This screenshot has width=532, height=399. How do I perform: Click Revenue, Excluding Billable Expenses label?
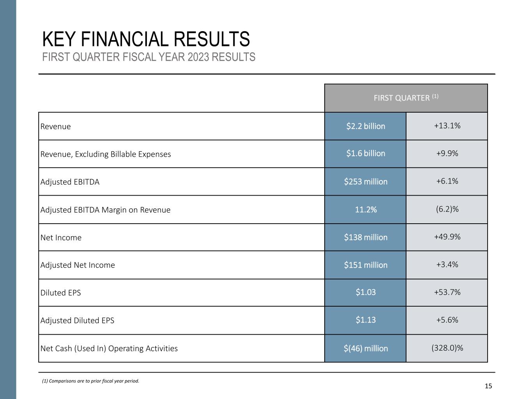[x=106, y=154]
